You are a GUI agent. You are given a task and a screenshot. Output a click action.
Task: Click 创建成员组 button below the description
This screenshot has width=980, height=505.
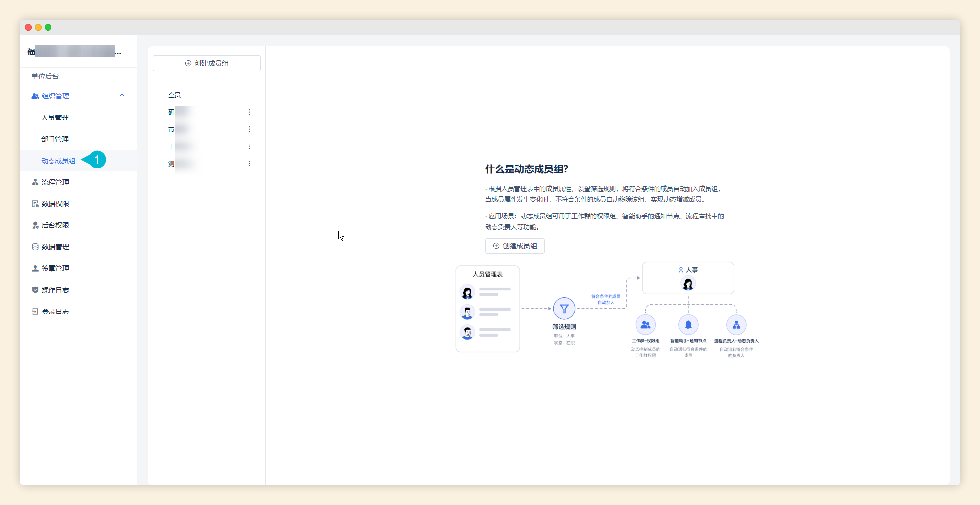click(x=515, y=246)
